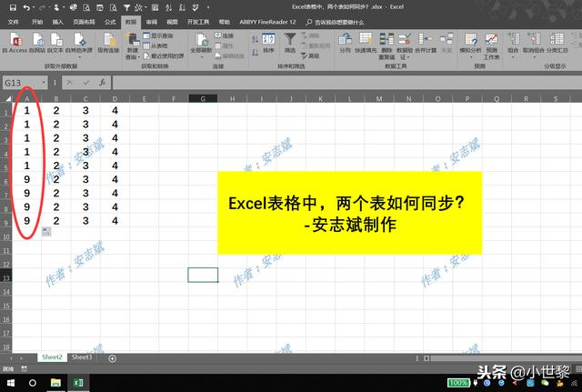Open the 现有连接 (Existing Connections) icon
Viewport: 582px width, 392px height.
coord(108,43)
